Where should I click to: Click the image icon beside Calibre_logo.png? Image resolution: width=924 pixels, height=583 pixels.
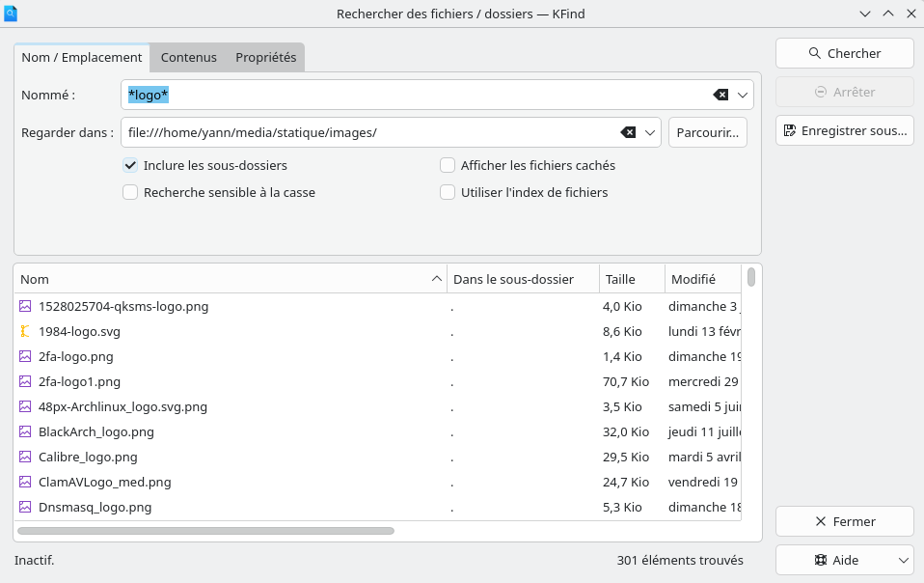coord(26,457)
